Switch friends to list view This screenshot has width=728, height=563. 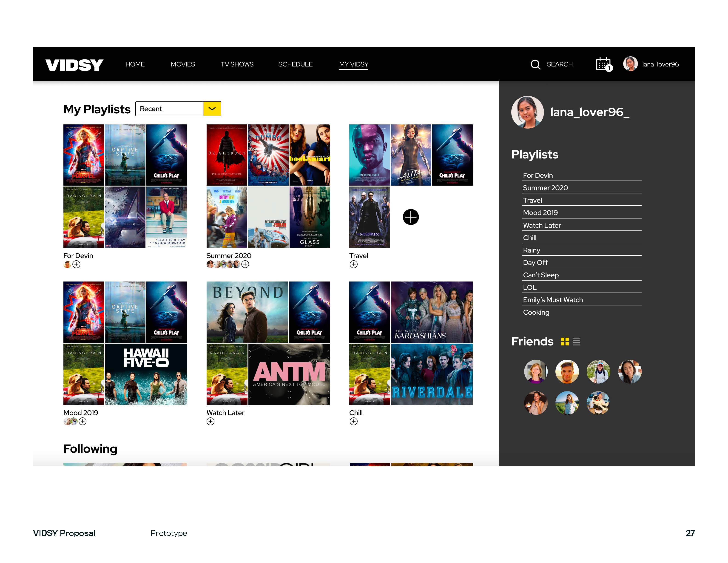click(577, 342)
